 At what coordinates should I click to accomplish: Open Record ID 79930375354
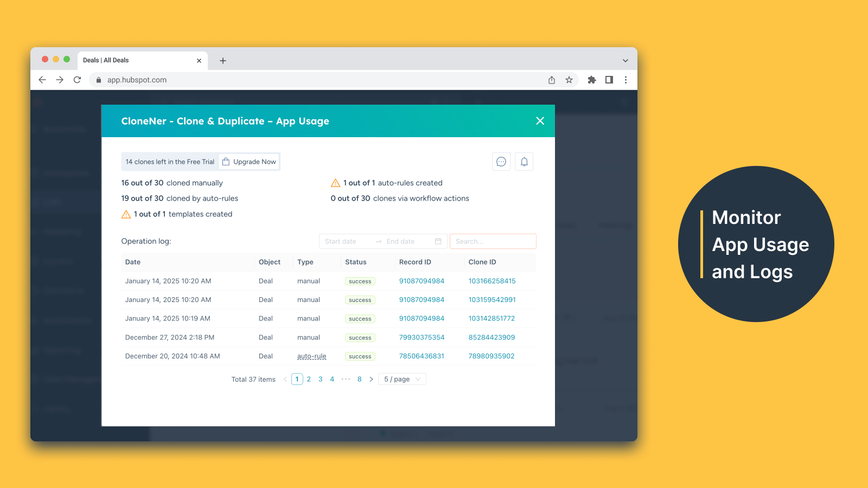tap(422, 337)
